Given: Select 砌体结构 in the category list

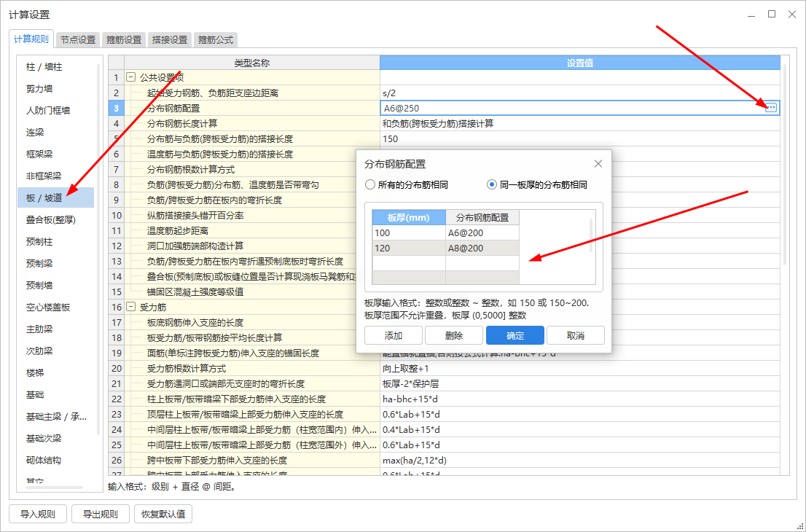Looking at the screenshot, I should [x=56, y=460].
